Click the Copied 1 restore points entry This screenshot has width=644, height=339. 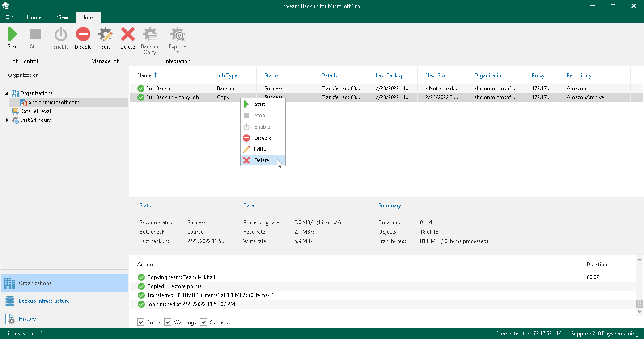174,286
